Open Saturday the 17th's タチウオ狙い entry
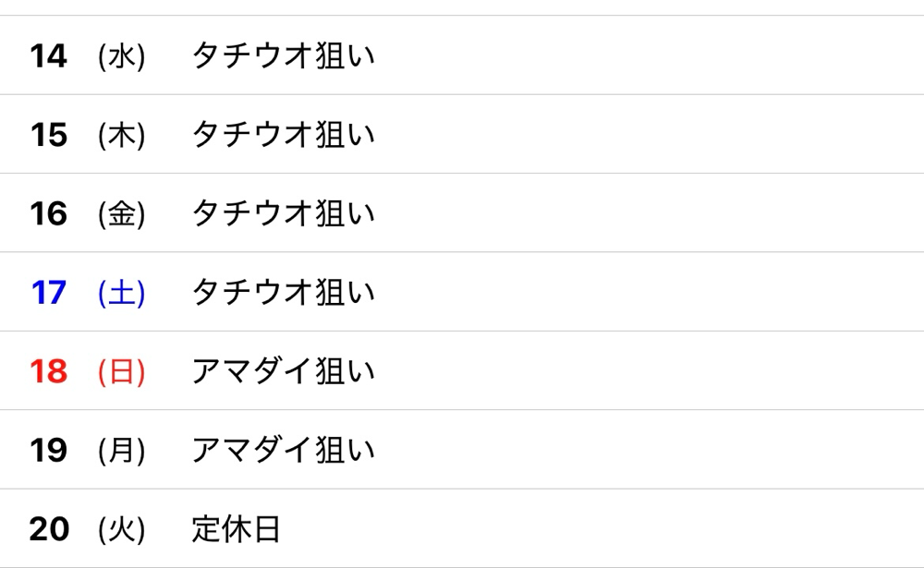Image resolution: width=924 pixels, height=568 pixels. pyautogui.click(x=283, y=293)
